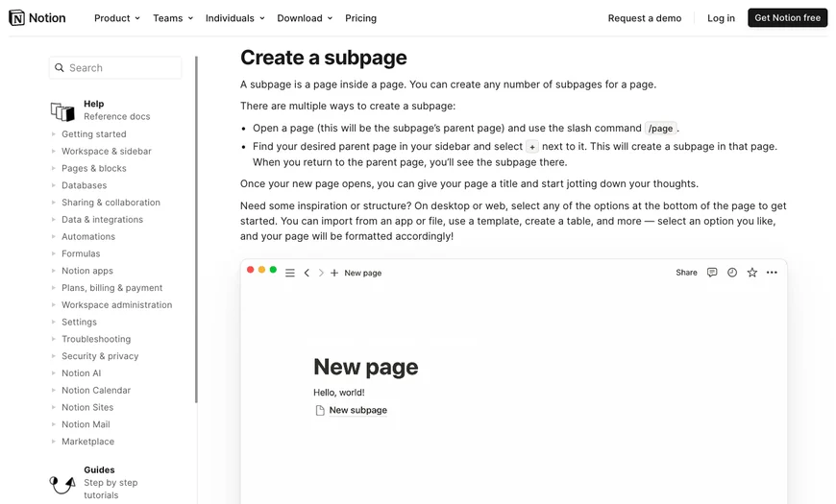Click the Get Notion free button
836x504 pixels.
[787, 17]
